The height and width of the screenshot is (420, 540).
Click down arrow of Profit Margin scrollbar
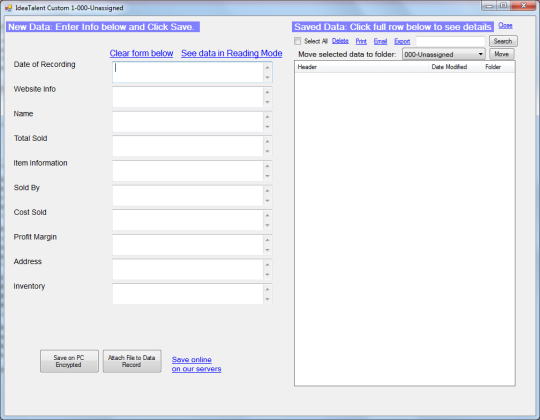pos(268,250)
